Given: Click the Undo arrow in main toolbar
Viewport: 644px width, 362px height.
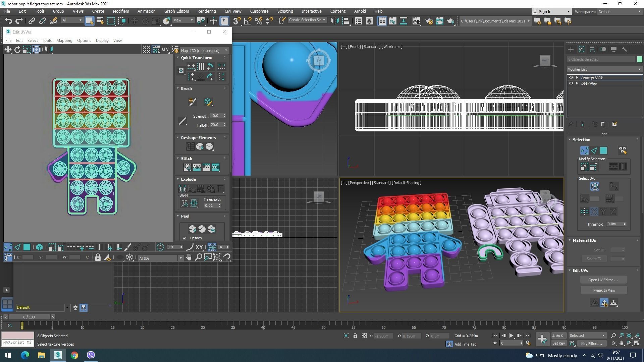Looking at the screenshot, I should tap(8, 21).
